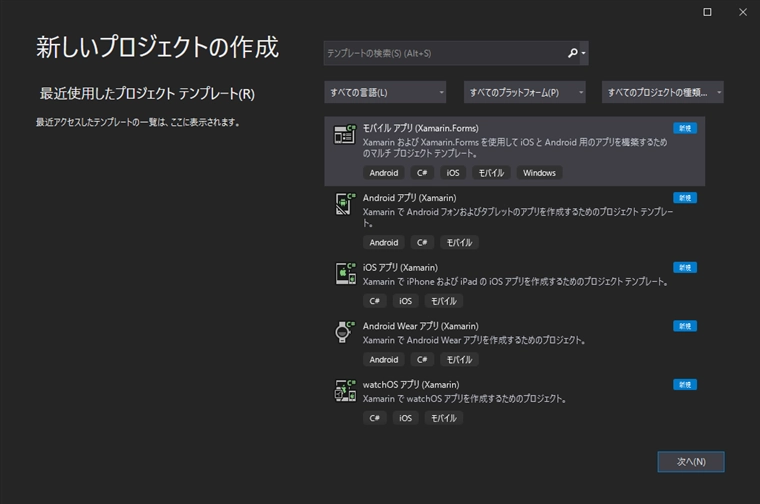The image size is (760, 504).
Task: Click the watchOS アプリ template icon
Action: [x=345, y=391]
